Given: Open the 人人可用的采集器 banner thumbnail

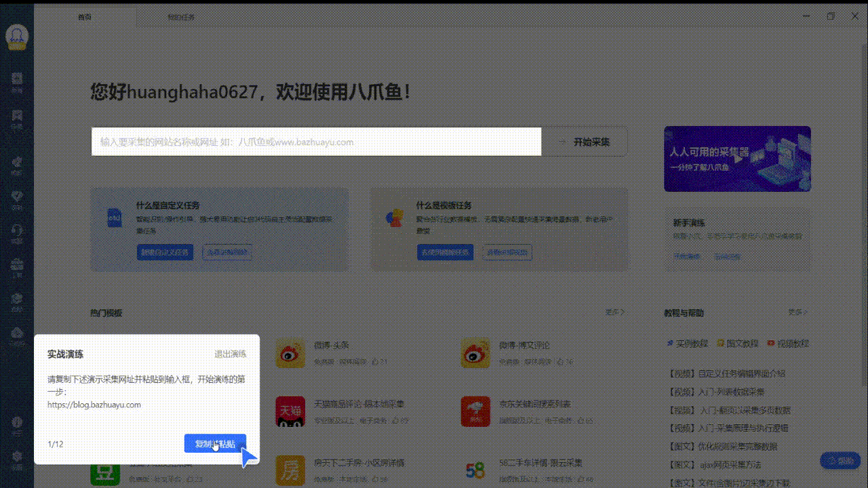Looking at the screenshot, I should pos(737,159).
